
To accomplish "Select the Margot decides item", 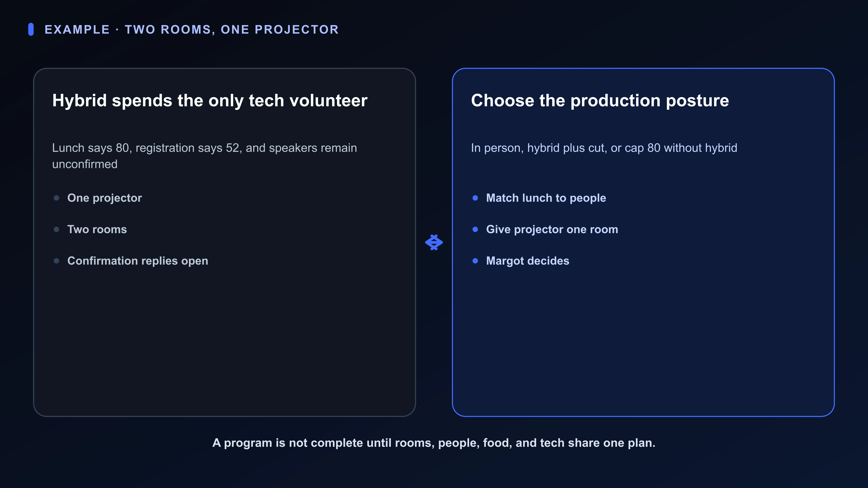I will 527,261.
